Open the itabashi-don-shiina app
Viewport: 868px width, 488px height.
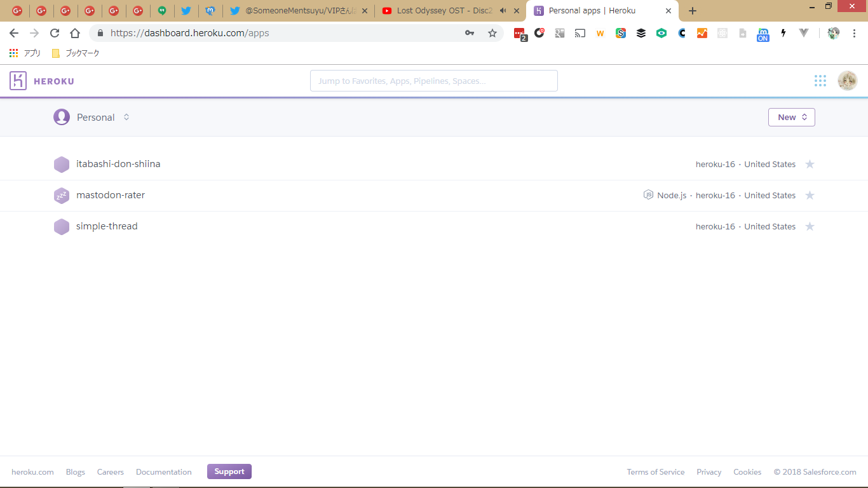[118, 164]
